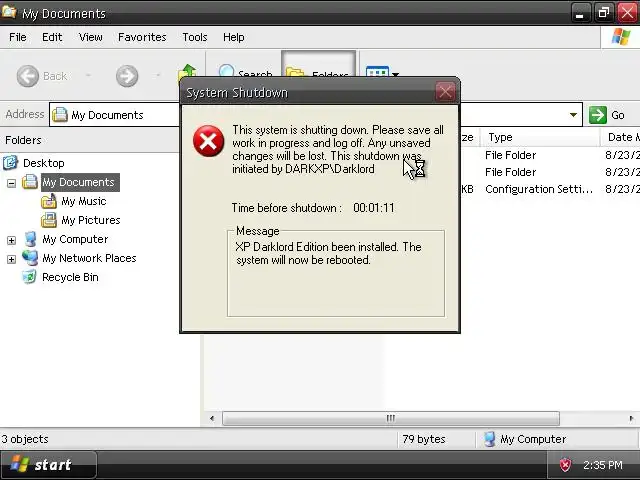Click Configuration Setti... type cell
Screen dimensions: 640x480
coord(539,189)
